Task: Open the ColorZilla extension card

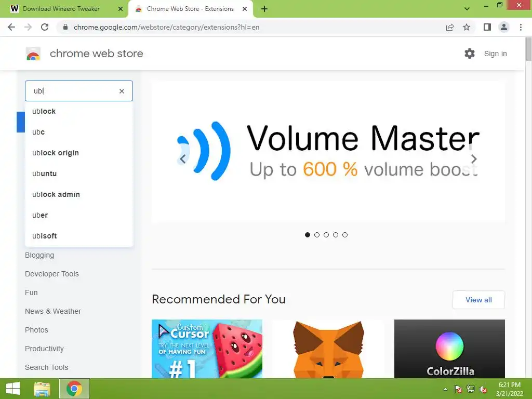Action: click(449, 349)
